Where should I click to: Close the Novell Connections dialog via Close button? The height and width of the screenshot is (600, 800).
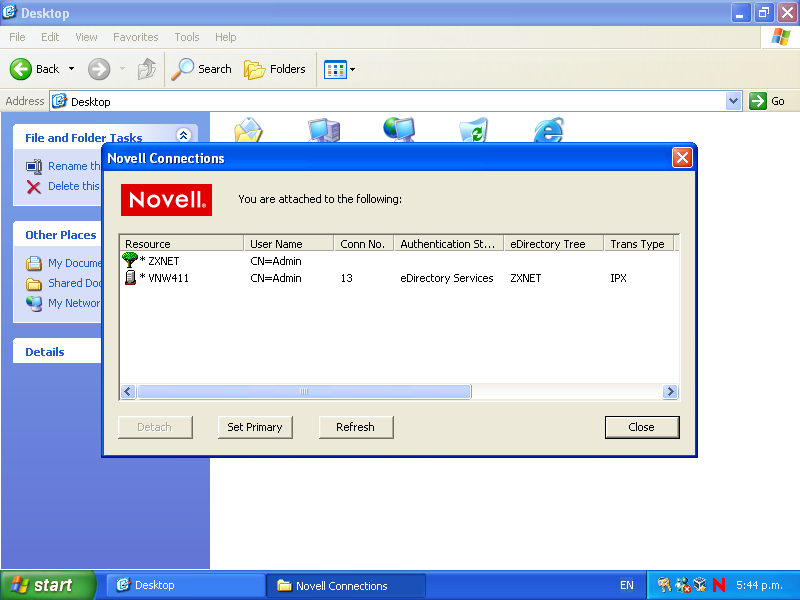click(642, 427)
